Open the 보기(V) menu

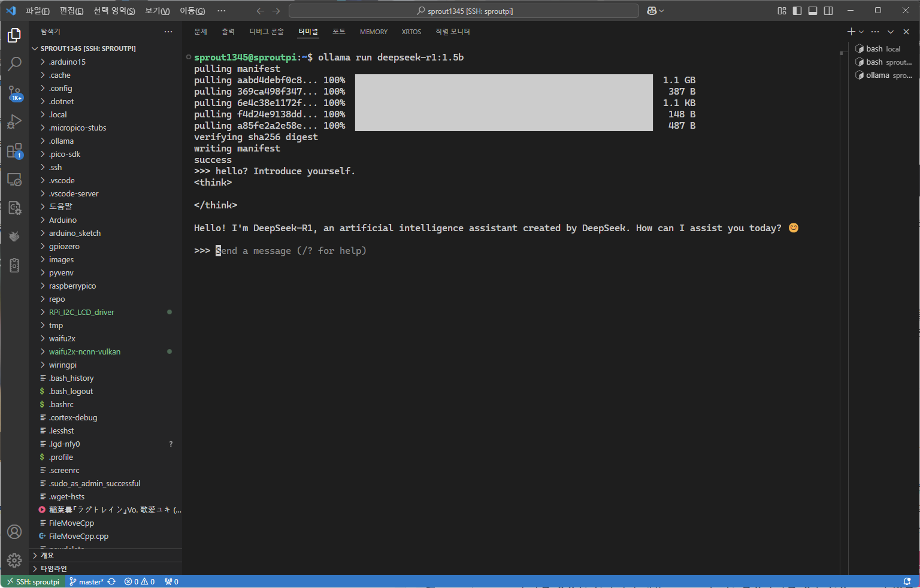pos(157,11)
